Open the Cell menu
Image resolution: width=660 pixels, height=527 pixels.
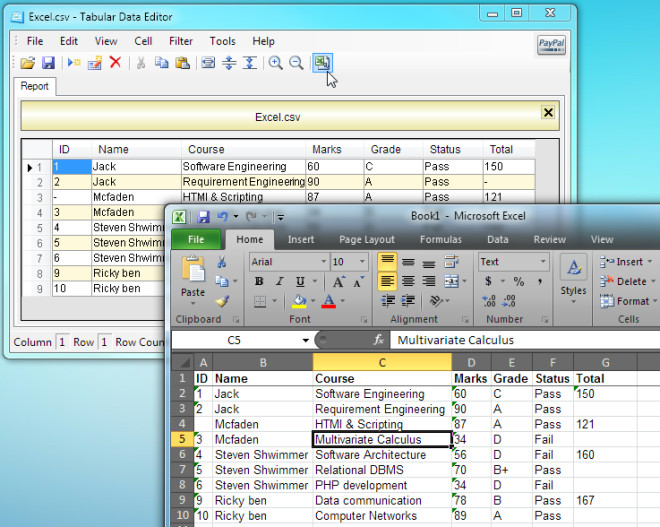tap(143, 41)
